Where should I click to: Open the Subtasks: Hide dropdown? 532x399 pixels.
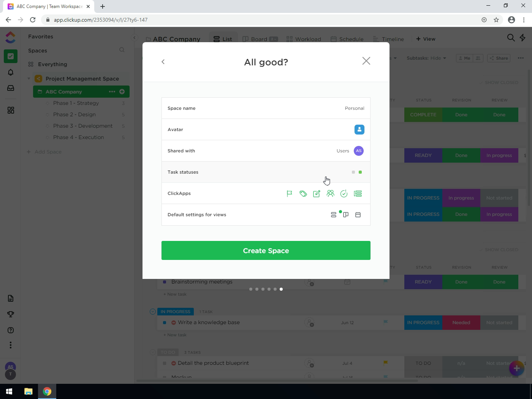coord(426,58)
